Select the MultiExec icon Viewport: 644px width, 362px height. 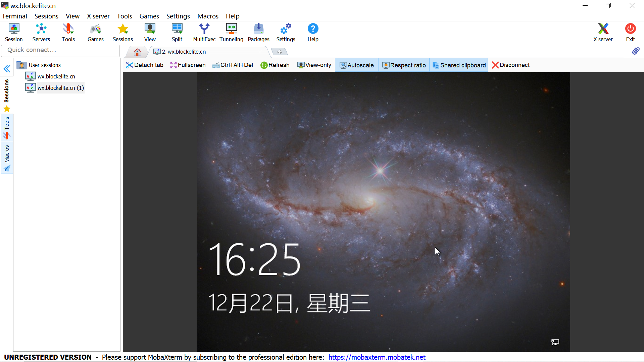click(x=204, y=32)
